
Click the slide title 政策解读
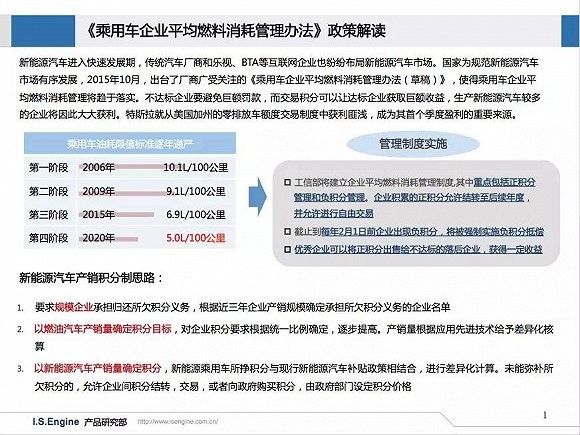356,31
